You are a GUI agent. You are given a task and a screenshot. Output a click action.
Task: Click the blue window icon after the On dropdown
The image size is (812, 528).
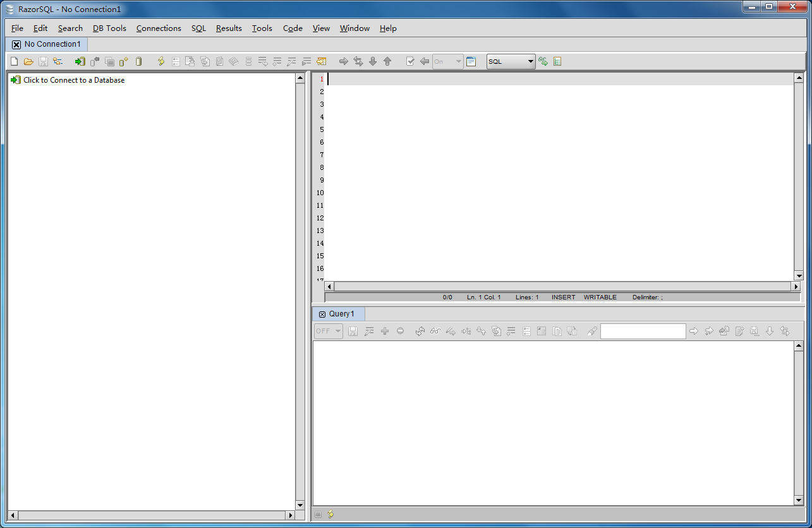click(x=471, y=61)
